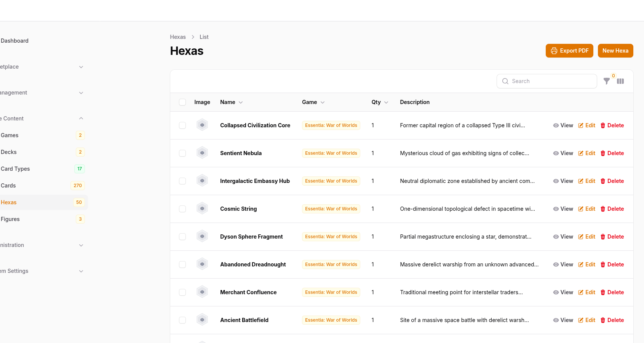Viewport: 644px width, 343px height.
Task: Delete Intergalactic Embassy Hub entry
Action: pyautogui.click(x=612, y=181)
